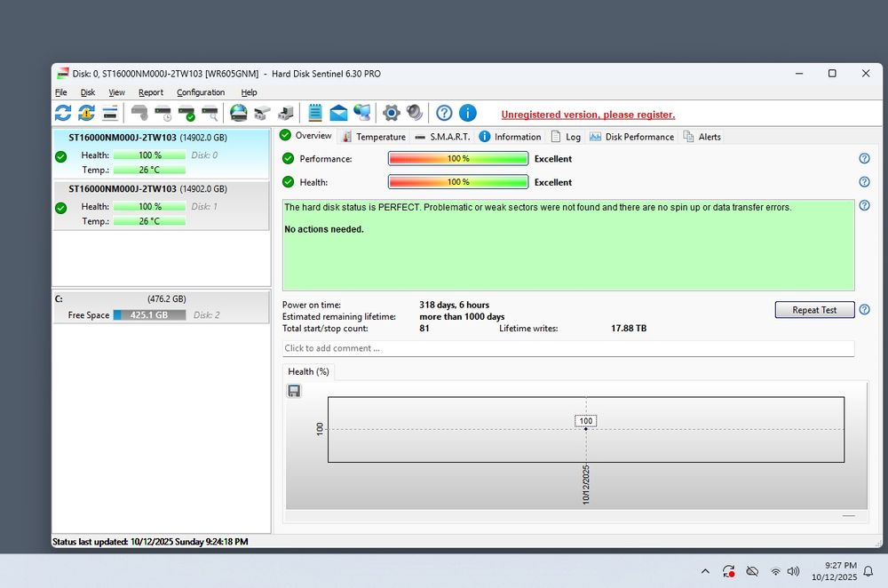
Task: Click the '17.88 TB' lifetime writes value
Action: pyautogui.click(x=629, y=328)
